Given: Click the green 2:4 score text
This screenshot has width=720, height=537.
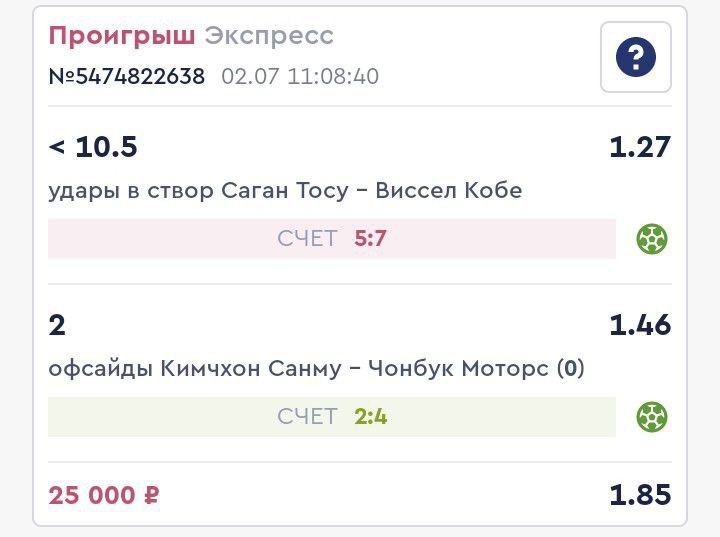Looking at the screenshot, I should point(370,417).
